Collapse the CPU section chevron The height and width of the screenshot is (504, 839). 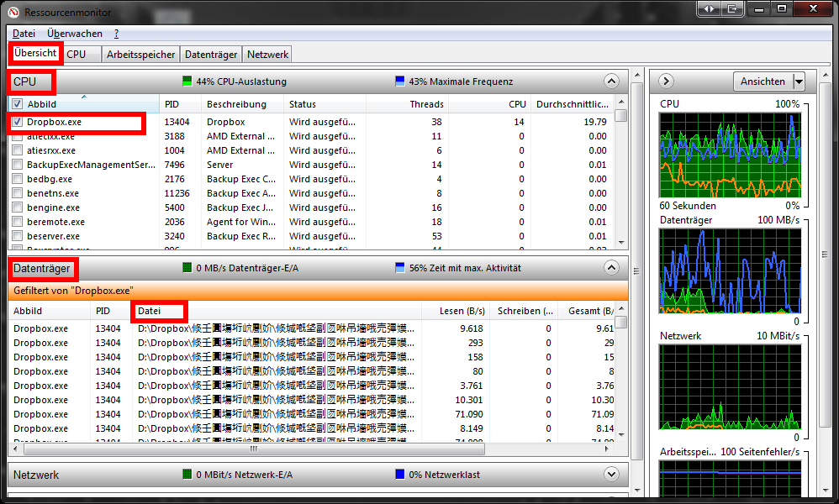611,81
